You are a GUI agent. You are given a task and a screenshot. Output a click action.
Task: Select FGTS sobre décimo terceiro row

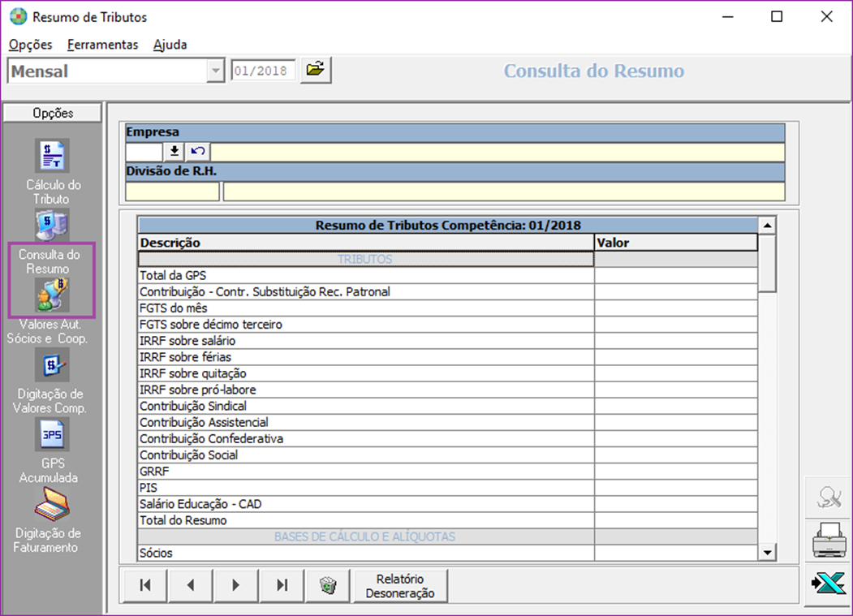tap(447, 325)
